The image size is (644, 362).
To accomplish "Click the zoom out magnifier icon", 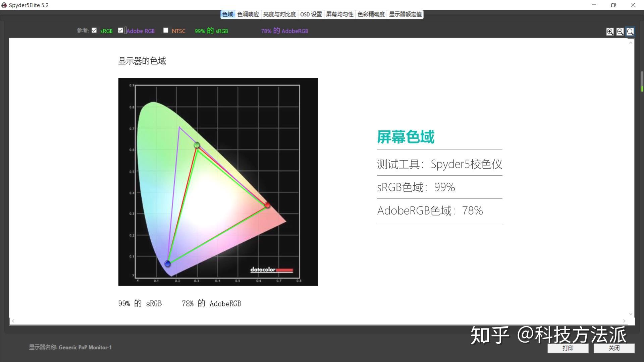I will coord(620,32).
